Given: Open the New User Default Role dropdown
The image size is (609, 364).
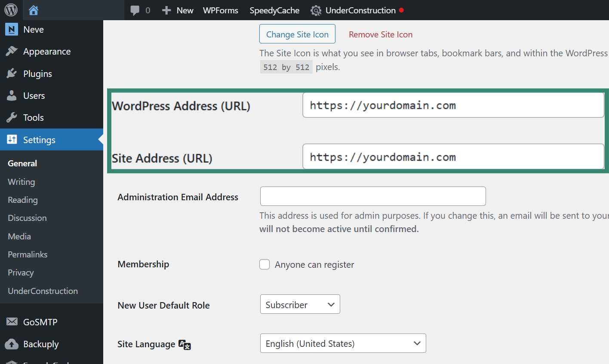Looking at the screenshot, I should point(300,304).
